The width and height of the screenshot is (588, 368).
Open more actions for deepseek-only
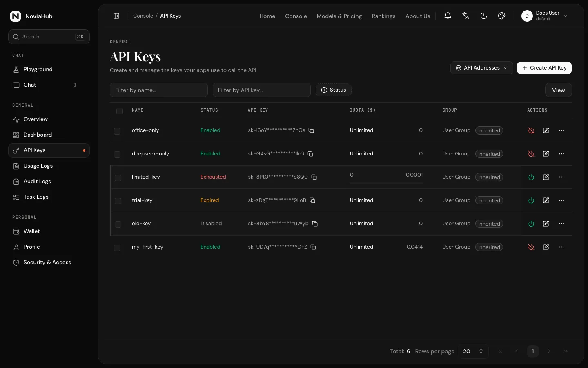(561, 154)
